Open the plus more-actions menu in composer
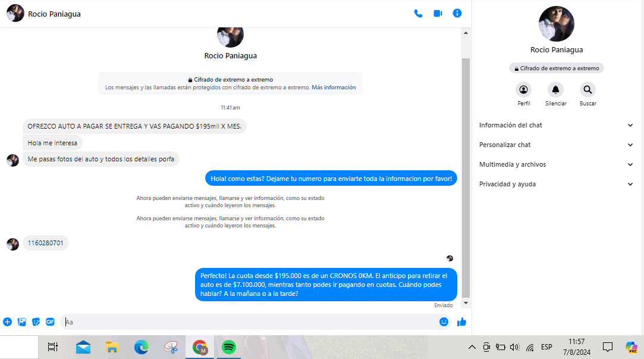 point(7,321)
